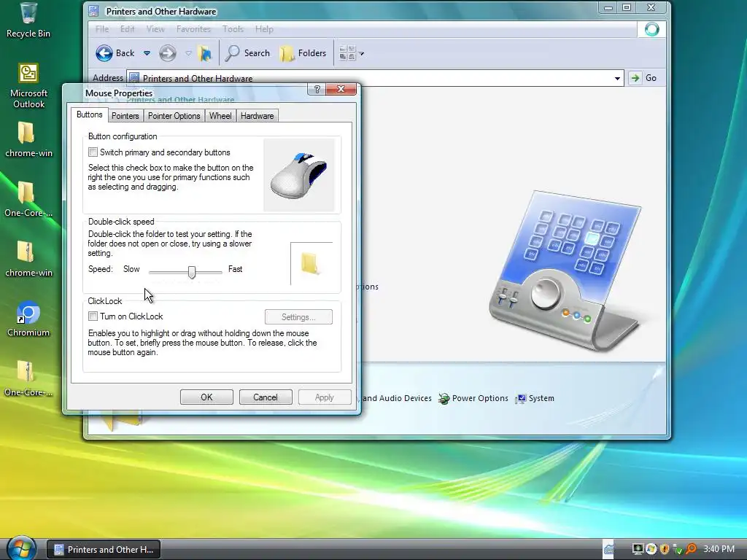This screenshot has height=560, width=747.
Task: Click the Back arrow in the explorer toolbar
Action: pos(104,53)
